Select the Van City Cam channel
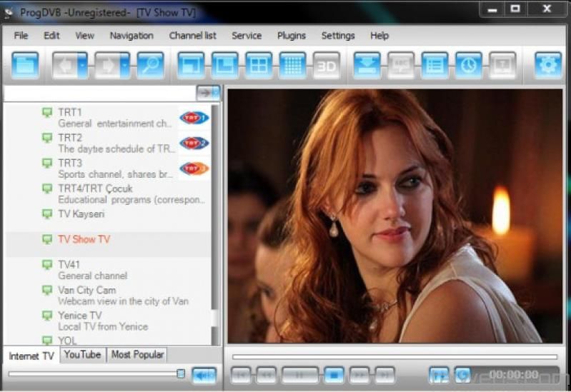The width and height of the screenshot is (571, 392). click(x=86, y=291)
